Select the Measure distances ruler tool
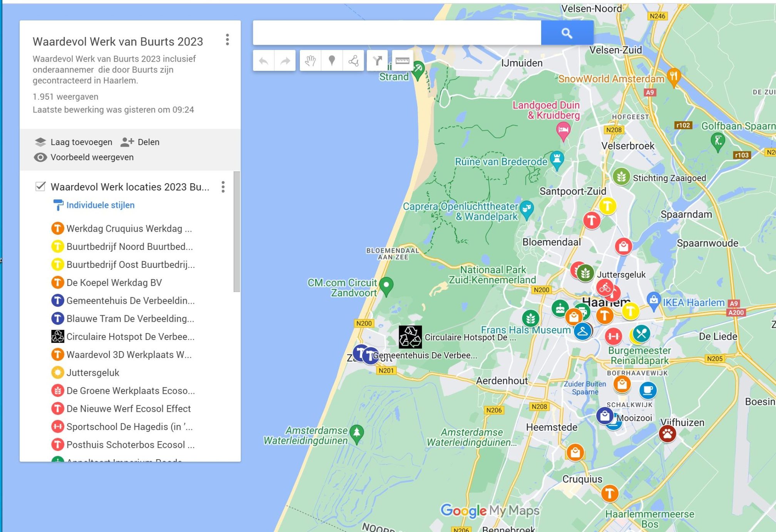 point(402,61)
